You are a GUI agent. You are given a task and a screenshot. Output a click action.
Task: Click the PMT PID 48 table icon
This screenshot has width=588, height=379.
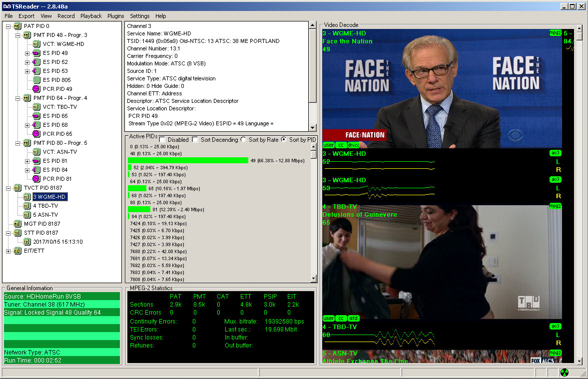click(26, 35)
